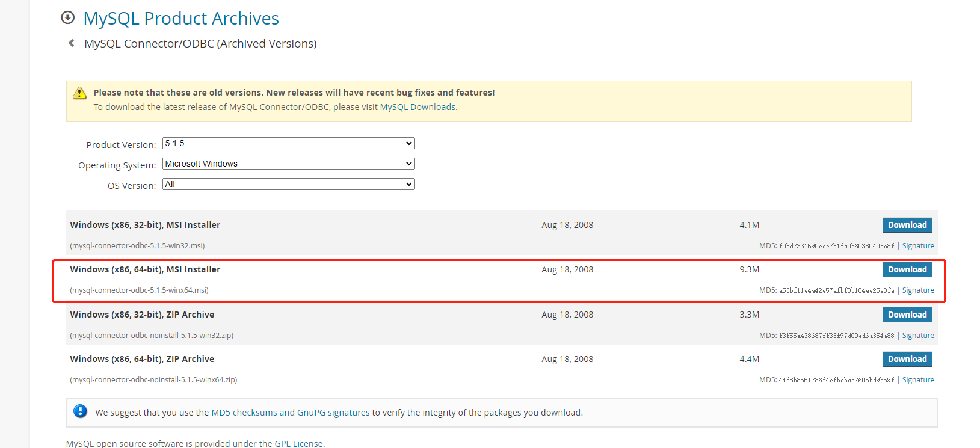The height and width of the screenshot is (448, 980).
Task: Click the bold old versions warning text
Action: point(294,93)
